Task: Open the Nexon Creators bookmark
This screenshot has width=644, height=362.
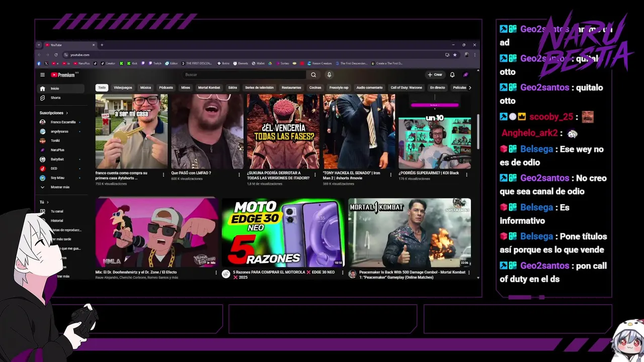Action: 319,63
